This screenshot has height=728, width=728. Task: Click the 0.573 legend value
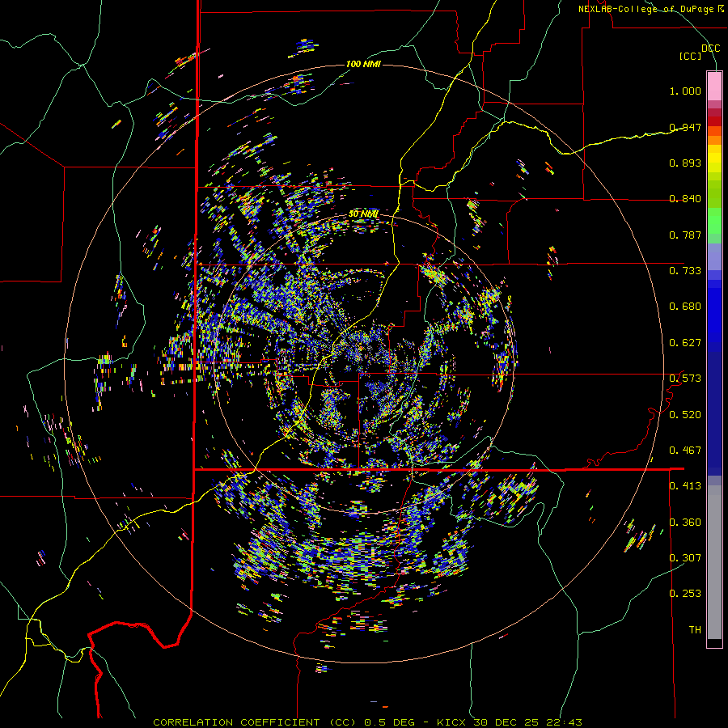(685, 379)
